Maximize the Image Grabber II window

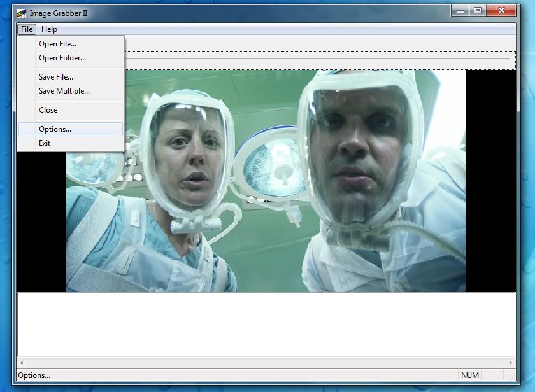[x=478, y=11]
